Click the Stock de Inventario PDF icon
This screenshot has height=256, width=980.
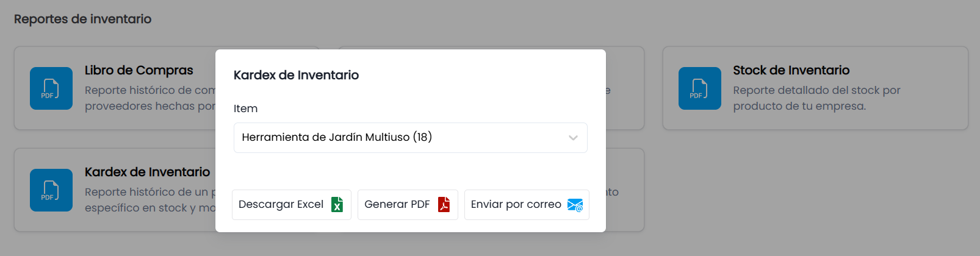700,88
